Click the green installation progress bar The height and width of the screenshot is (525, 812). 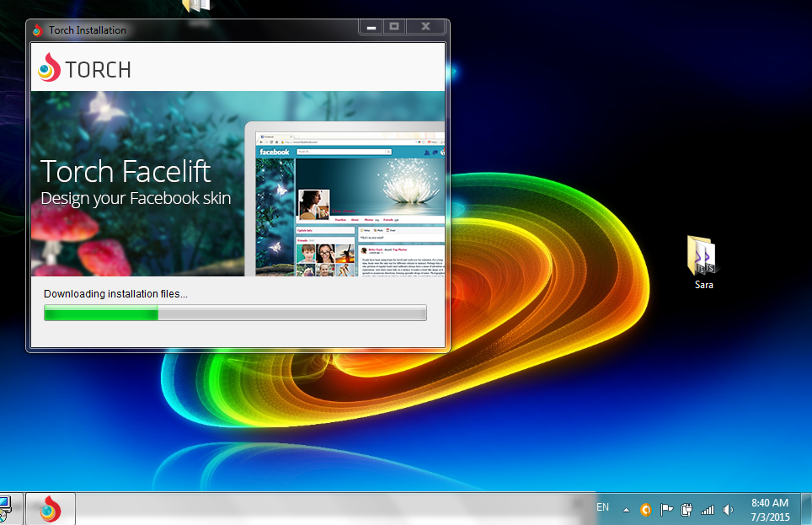tap(235, 313)
